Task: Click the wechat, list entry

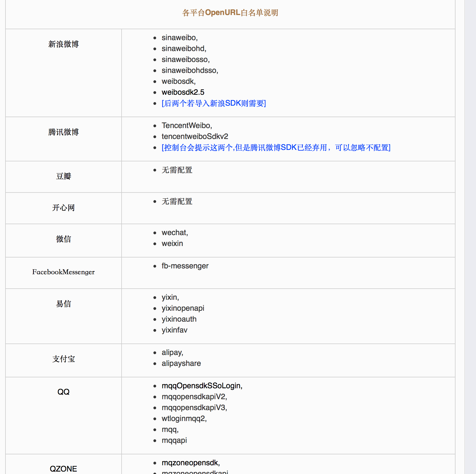Action: point(175,232)
